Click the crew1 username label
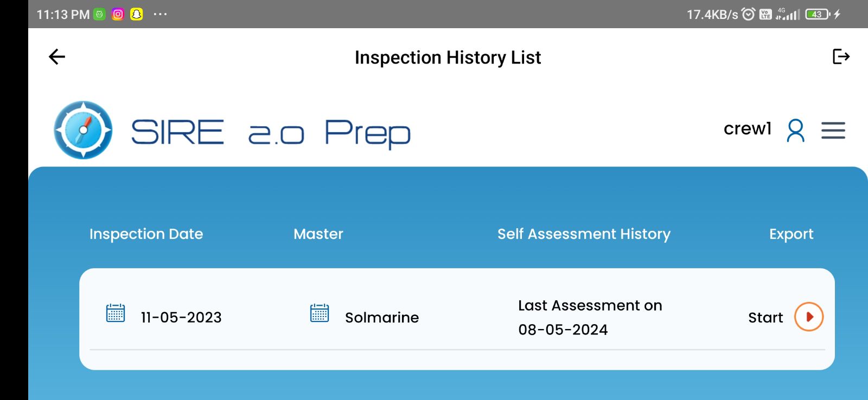Image resolution: width=868 pixels, height=400 pixels. tap(747, 129)
